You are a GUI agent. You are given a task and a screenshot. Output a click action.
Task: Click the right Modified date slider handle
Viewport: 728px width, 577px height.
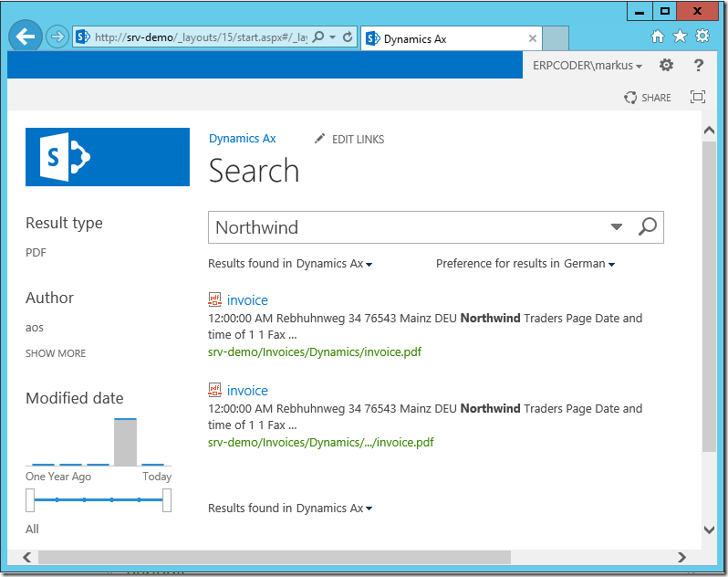point(167,500)
